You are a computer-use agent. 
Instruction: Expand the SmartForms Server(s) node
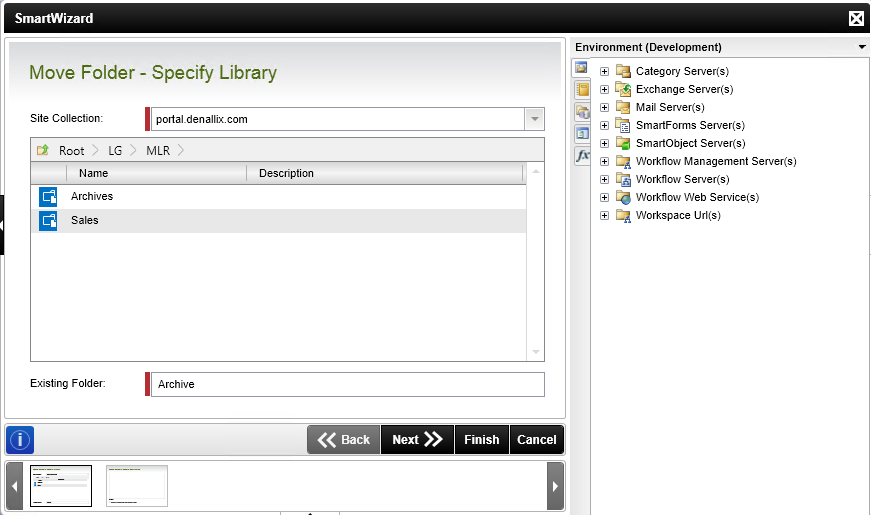[x=604, y=126]
